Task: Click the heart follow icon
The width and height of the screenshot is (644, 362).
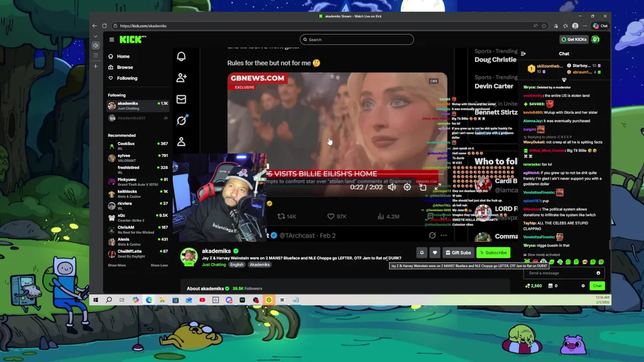Action: 435,253
